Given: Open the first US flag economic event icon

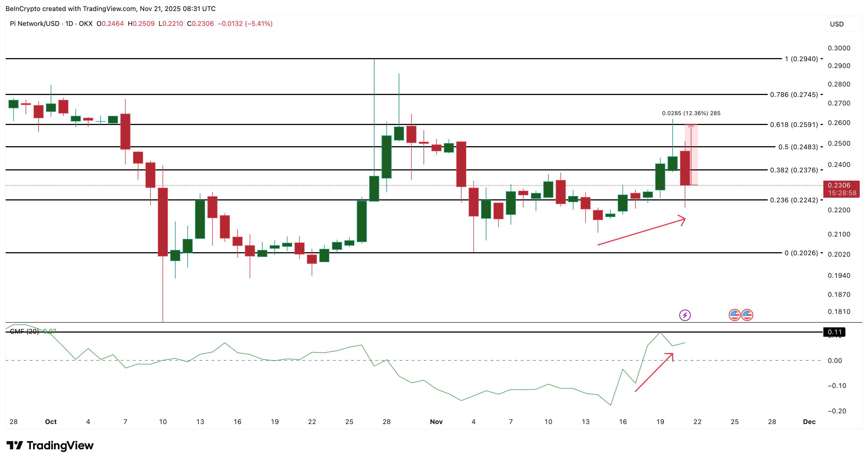Looking at the screenshot, I should 735,315.
